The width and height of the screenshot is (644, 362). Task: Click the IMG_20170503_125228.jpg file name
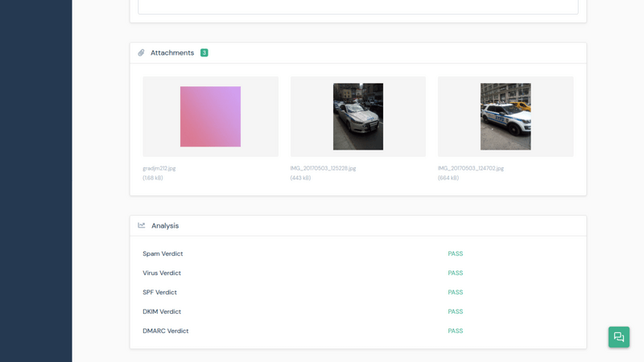click(323, 168)
